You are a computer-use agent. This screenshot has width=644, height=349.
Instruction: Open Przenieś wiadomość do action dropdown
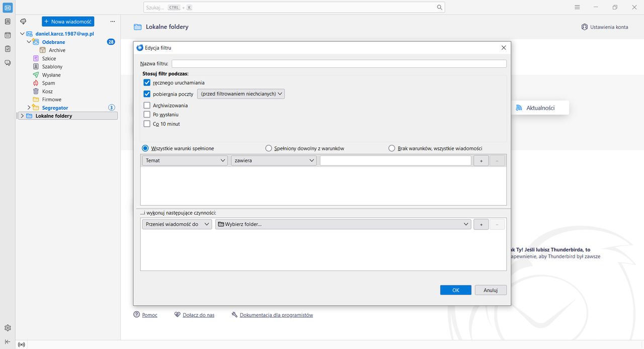click(177, 224)
